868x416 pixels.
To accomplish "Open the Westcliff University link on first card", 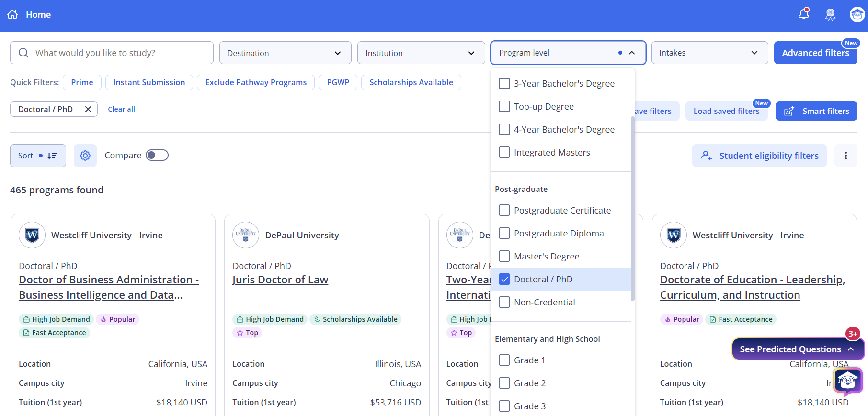I will [107, 235].
